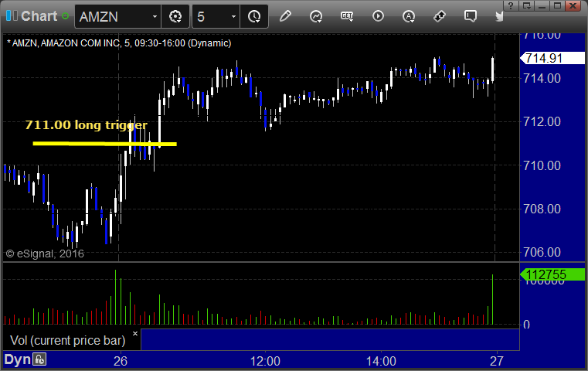This screenshot has height=371, width=588.
Task: Close the chart window with red X
Action: (x=573, y=5)
